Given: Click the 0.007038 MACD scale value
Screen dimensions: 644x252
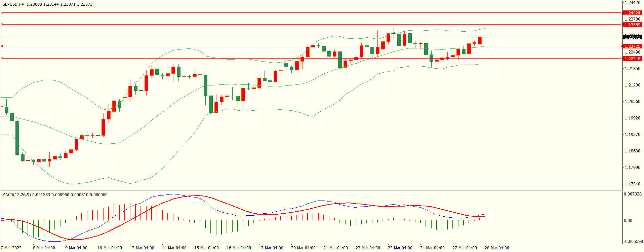Looking at the screenshot, I should tap(633, 194).
